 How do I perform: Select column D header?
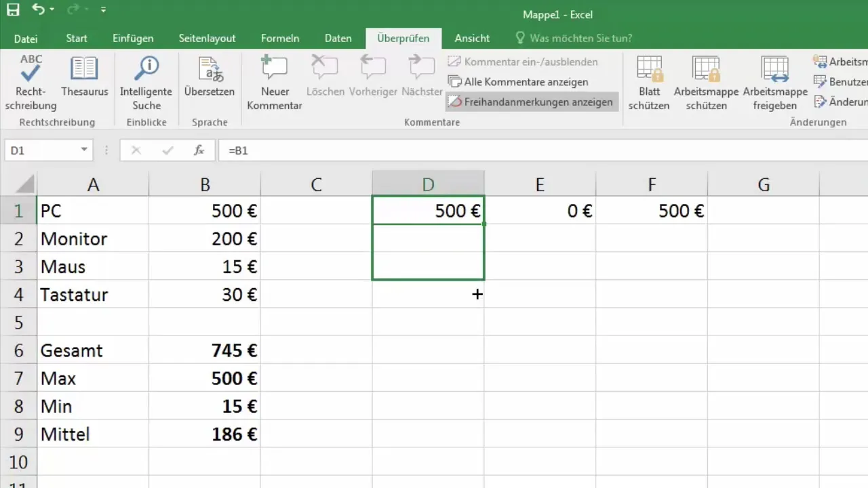pos(429,184)
